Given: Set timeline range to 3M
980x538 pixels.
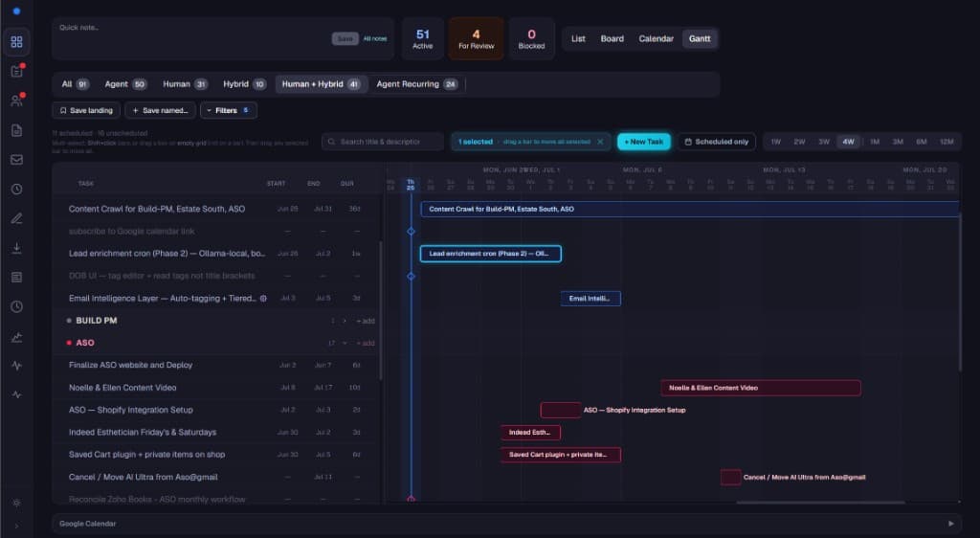Looking at the screenshot, I should point(898,142).
